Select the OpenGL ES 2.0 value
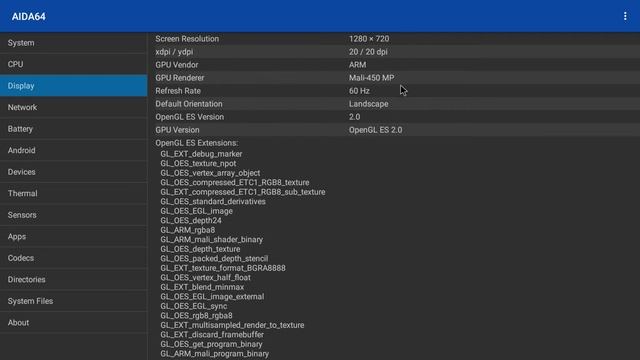The image size is (640, 360). (x=375, y=130)
